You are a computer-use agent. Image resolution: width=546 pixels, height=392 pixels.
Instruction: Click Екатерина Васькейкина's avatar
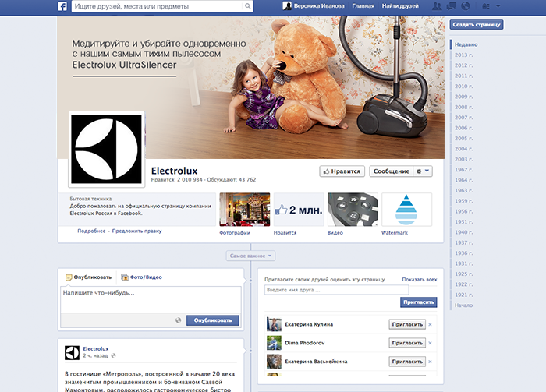point(274,362)
